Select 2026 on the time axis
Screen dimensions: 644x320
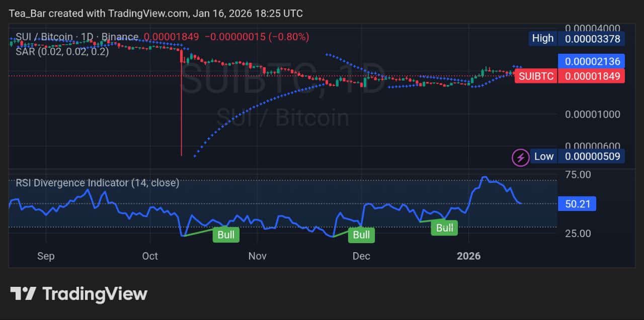click(x=469, y=256)
